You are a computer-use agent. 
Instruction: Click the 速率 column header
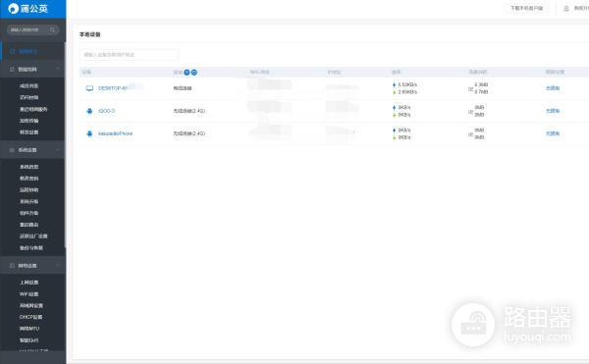396,72
